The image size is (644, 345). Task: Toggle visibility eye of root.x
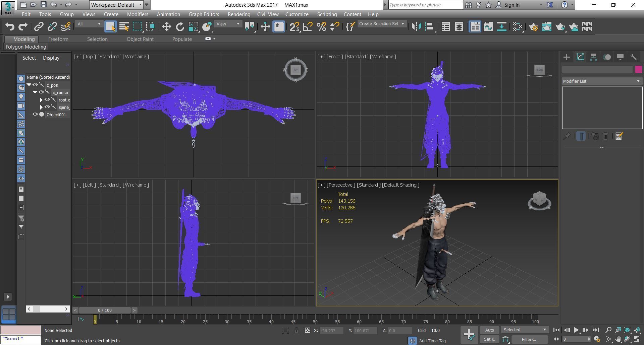coord(47,100)
